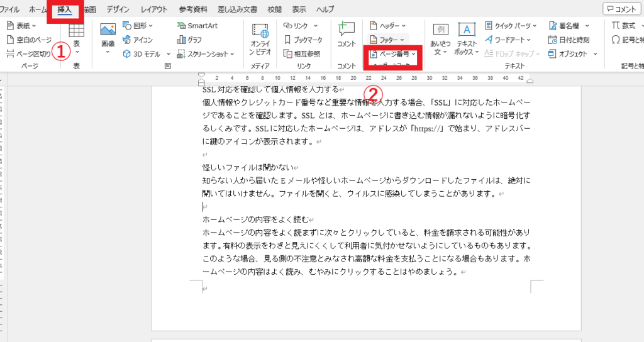Open the 記号と特殊文字 symbol menu

pyautogui.click(x=627, y=40)
